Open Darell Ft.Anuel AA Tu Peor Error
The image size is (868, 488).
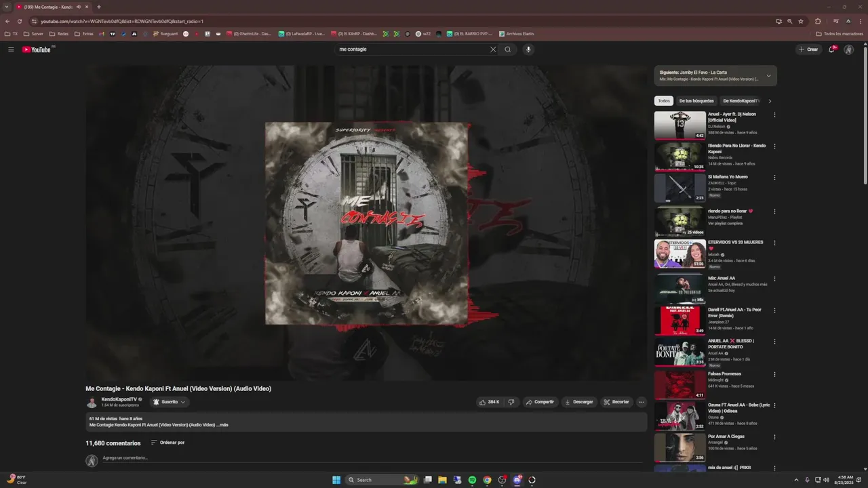click(734, 312)
